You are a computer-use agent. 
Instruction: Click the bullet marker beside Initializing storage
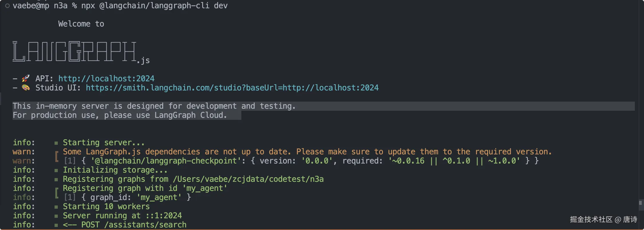click(56, 170)
